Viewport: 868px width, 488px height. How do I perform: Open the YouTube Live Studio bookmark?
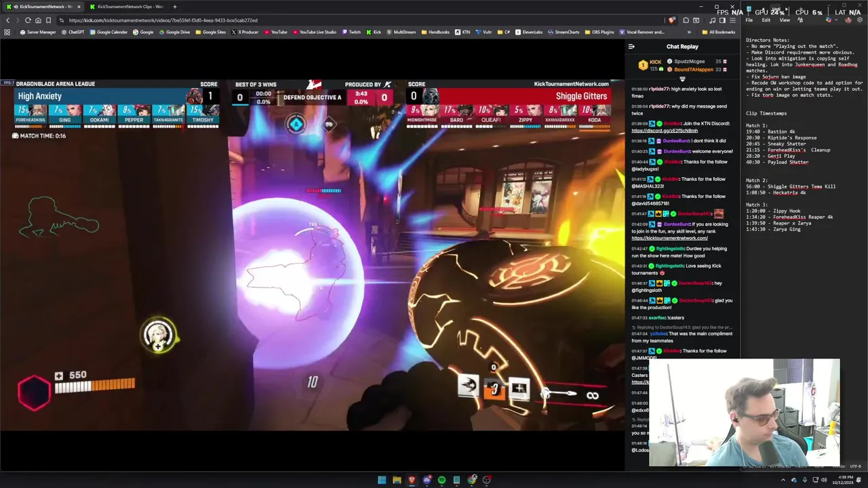click(x=314, y=32)
